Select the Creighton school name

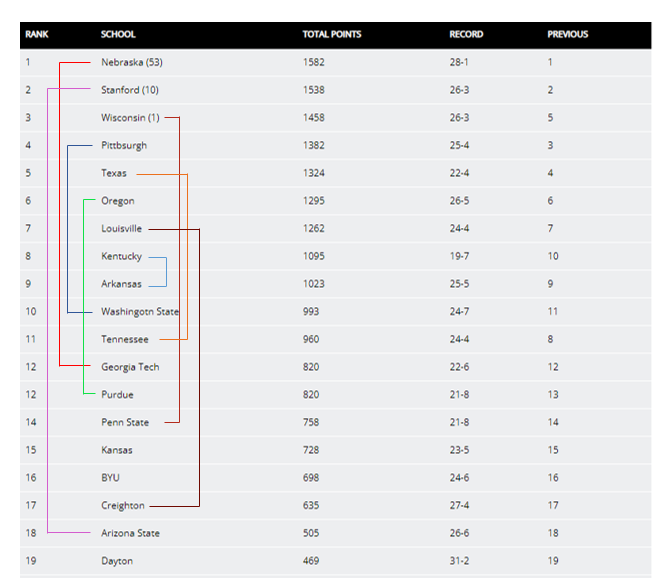[123, 506]
